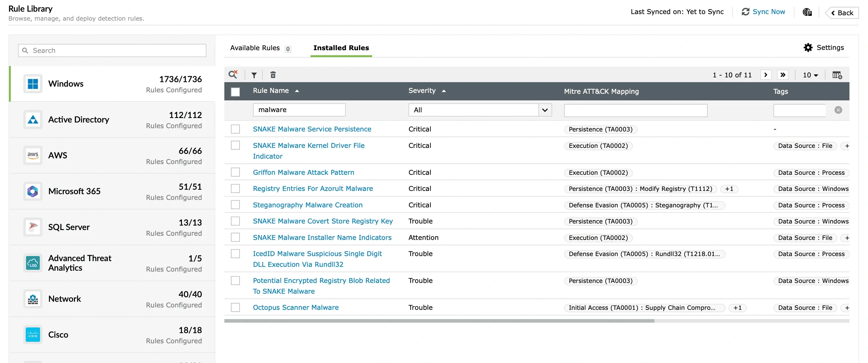The image size is (868, 363).
Task: Open SNAKE Malware Installer Name Indicators rule
Action: [322, 238]
